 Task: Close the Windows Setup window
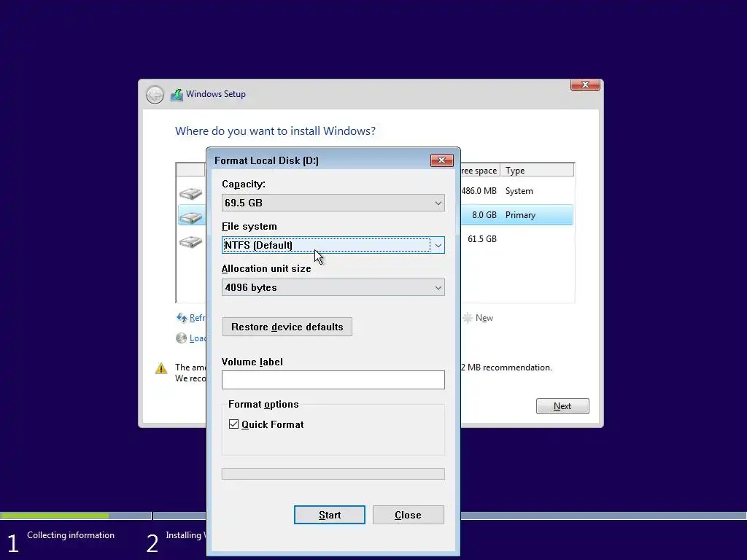[x=585, y=85]
